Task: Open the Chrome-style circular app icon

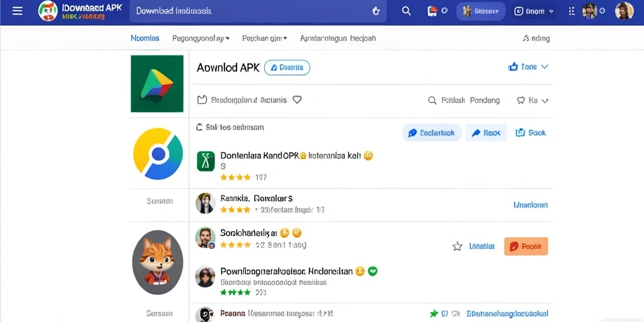Action: (x=158, y=153)
